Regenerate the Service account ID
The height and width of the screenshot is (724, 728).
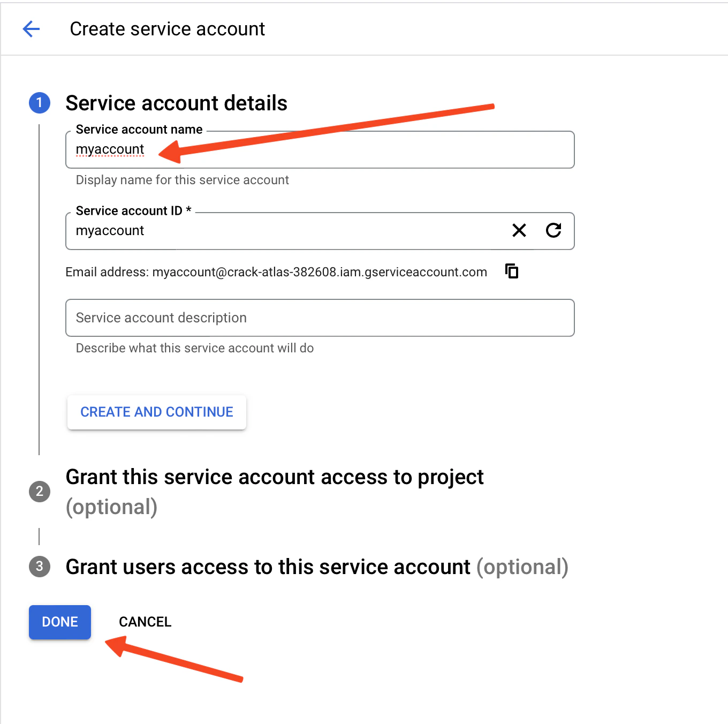(x=553, y=230)
